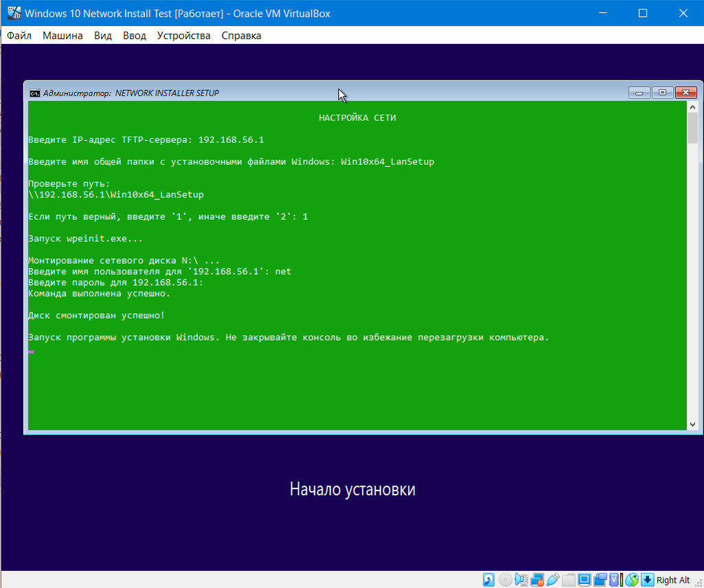Click the recording status icon
Screen dimensions: 704x588
pyautogui.click(x=600, y=580)
